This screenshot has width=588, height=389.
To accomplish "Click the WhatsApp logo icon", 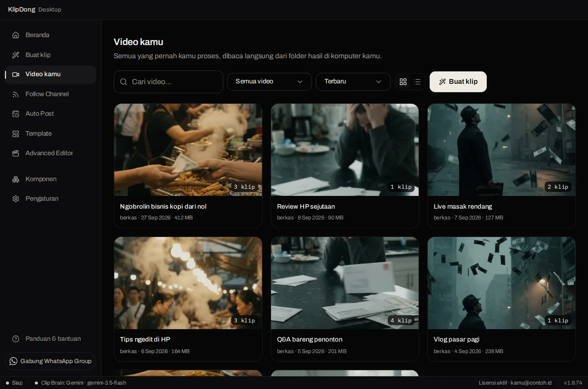I will tap(14, 361).
